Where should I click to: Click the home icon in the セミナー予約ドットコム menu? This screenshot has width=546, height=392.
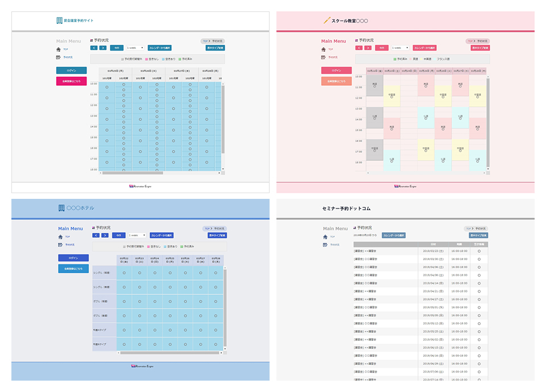pyautogui.click(x=325, y=237)
